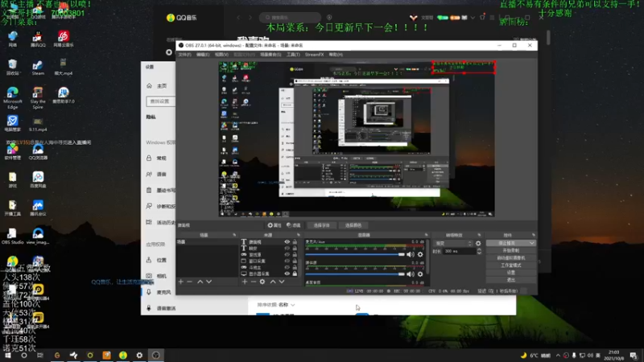Toggle the lock on the 显示器采集 source
This screenshot has height=362, width=644.
pyautogui.click(x=295, y=274)
